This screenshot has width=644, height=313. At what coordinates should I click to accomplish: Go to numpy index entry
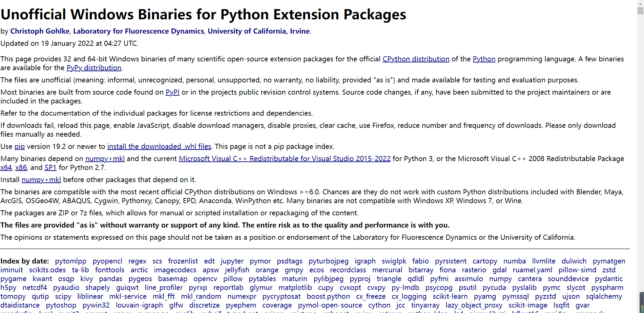[x=501, y=279]
